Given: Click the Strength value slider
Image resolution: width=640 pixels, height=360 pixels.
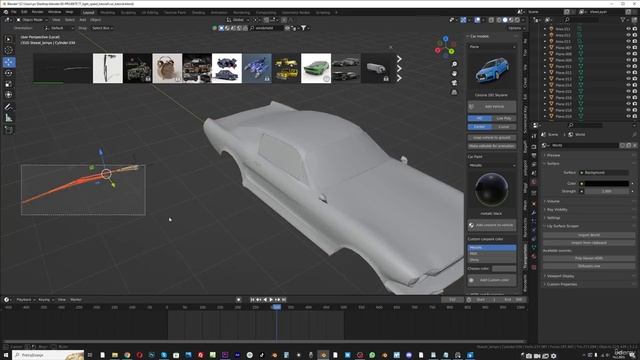Looking at the screenshot, I should click(607, 191).
